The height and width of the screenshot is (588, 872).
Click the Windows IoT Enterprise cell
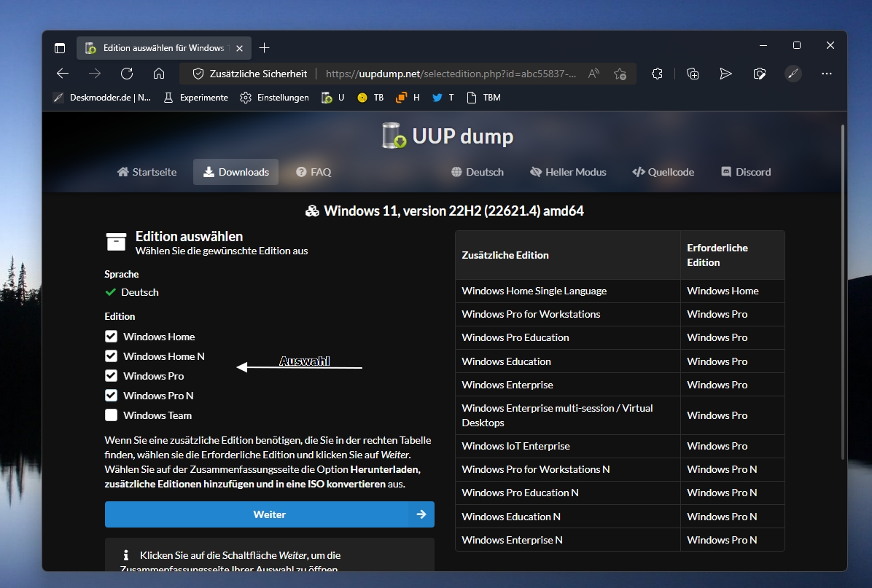point(568,446)
